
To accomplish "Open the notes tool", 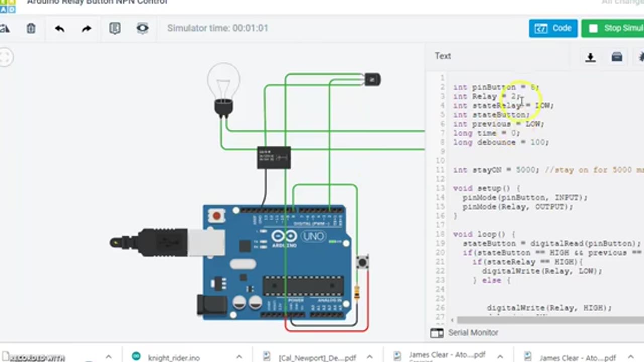I will tap(115, 29).
